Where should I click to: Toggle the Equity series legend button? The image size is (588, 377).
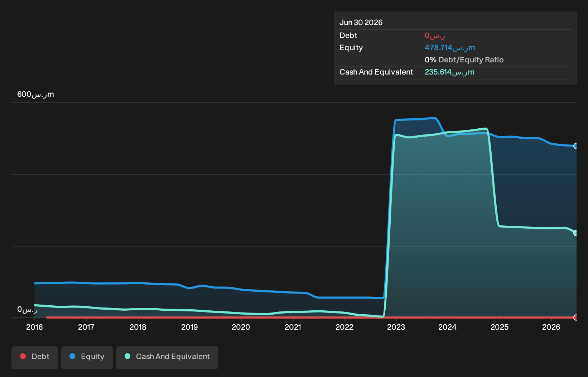pos(87,357)
